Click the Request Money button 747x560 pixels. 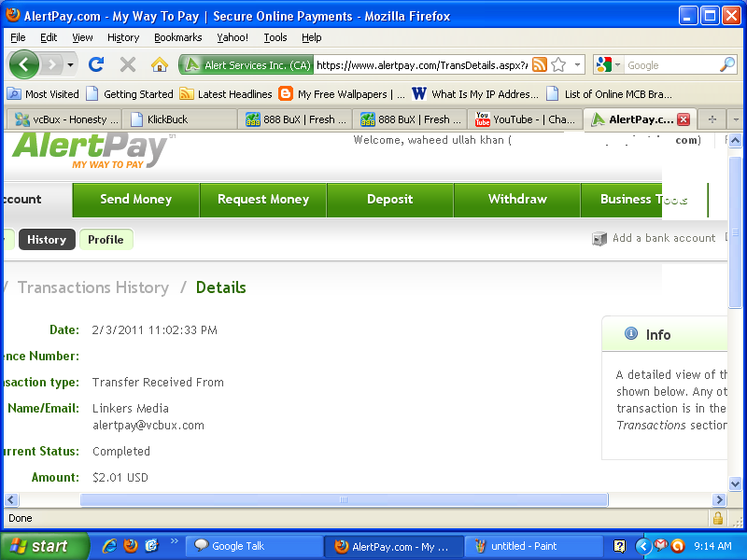[x=263, y=200]
